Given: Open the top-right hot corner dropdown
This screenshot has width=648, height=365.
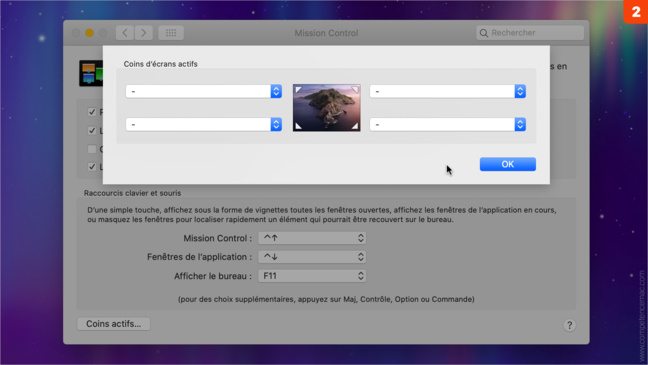Looking at the screenshot, I should 448,91.
